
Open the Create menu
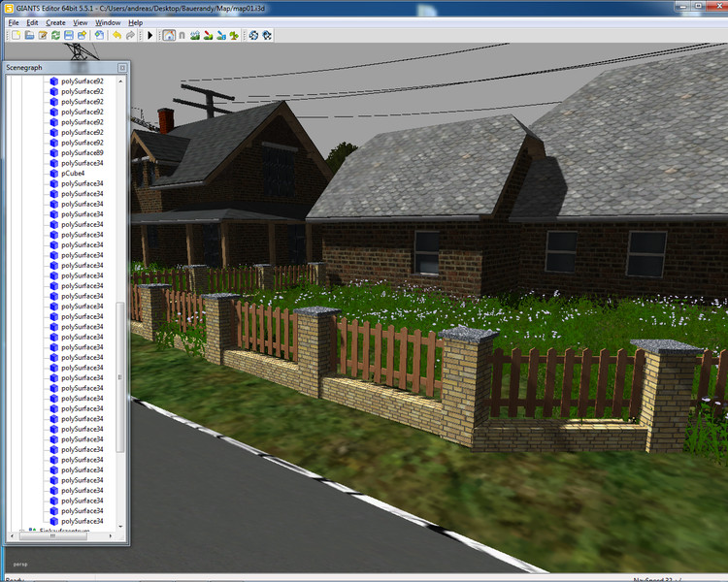[x=55, y=22]
